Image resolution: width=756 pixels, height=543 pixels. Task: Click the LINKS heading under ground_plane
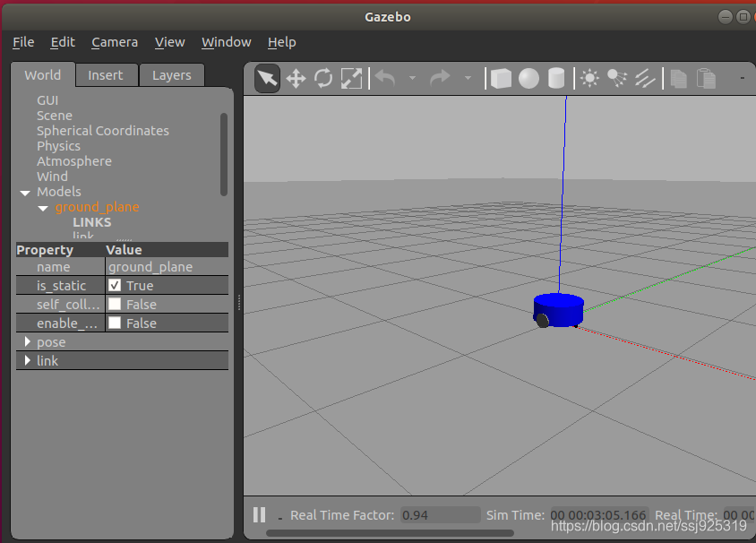pos(92,222)
